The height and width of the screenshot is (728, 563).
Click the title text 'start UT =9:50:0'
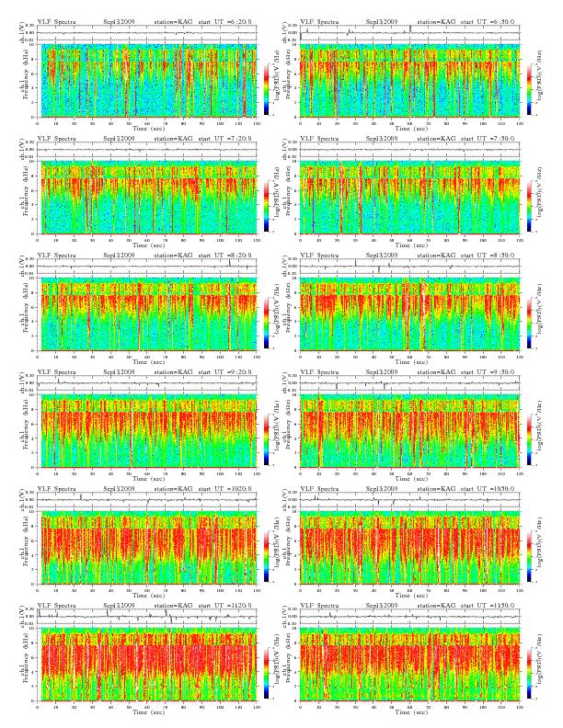[x=488, y=372]
